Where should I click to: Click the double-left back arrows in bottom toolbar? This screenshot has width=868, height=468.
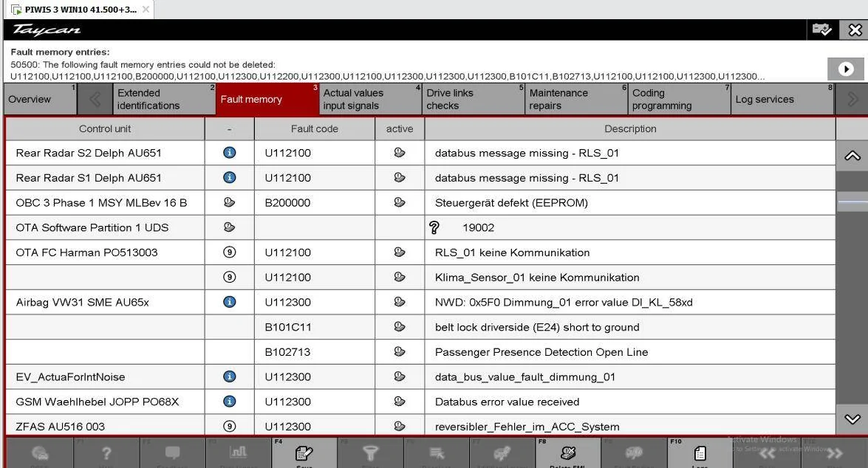tap(767, 454)
